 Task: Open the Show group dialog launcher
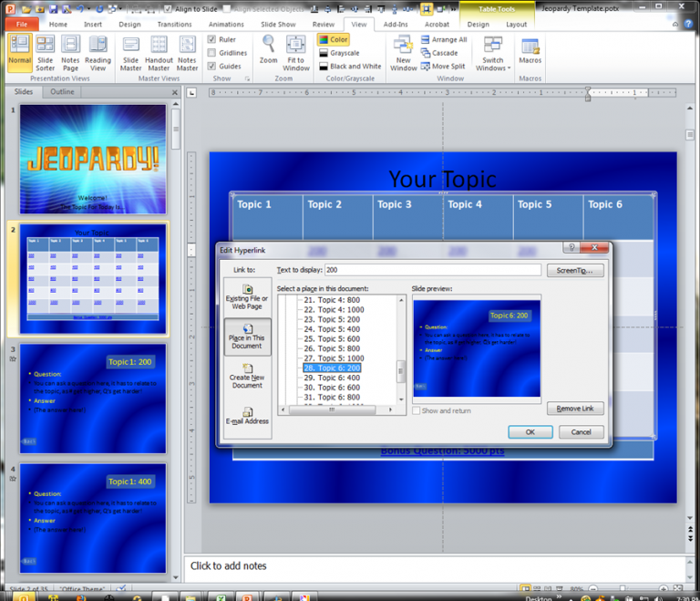point(247,78)
